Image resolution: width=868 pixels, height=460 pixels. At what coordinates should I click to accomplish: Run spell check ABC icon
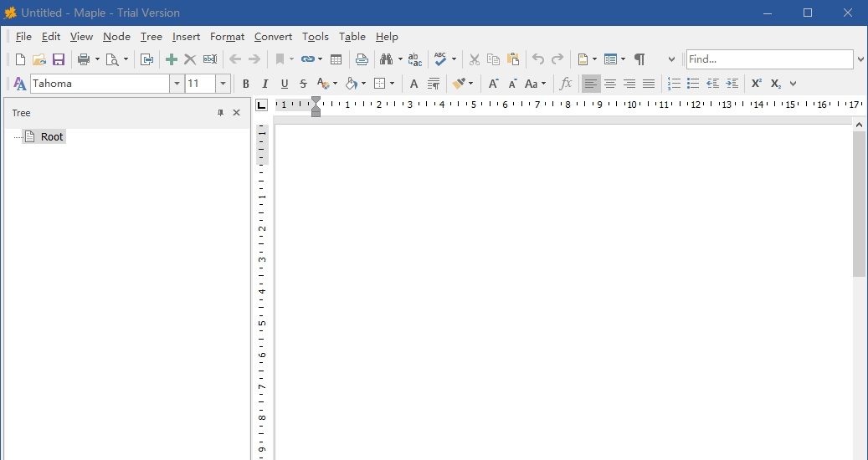tap(440, 59)
